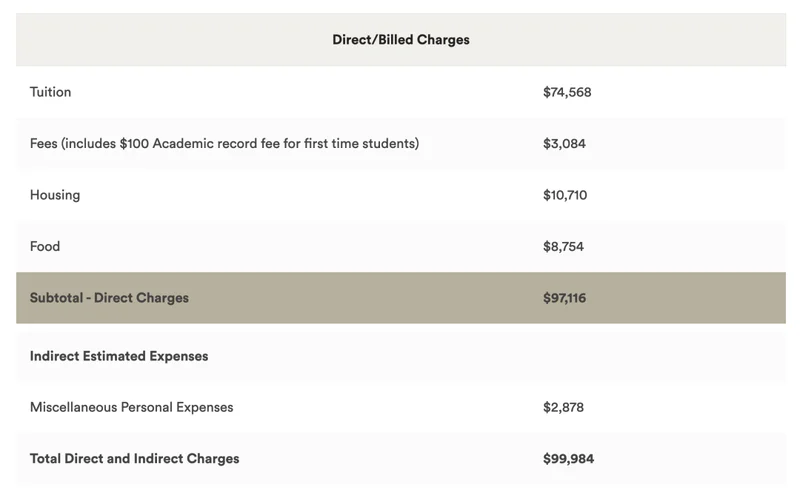Click the Food row label
The width and height of the screenshot is (800, 501).
45,246
